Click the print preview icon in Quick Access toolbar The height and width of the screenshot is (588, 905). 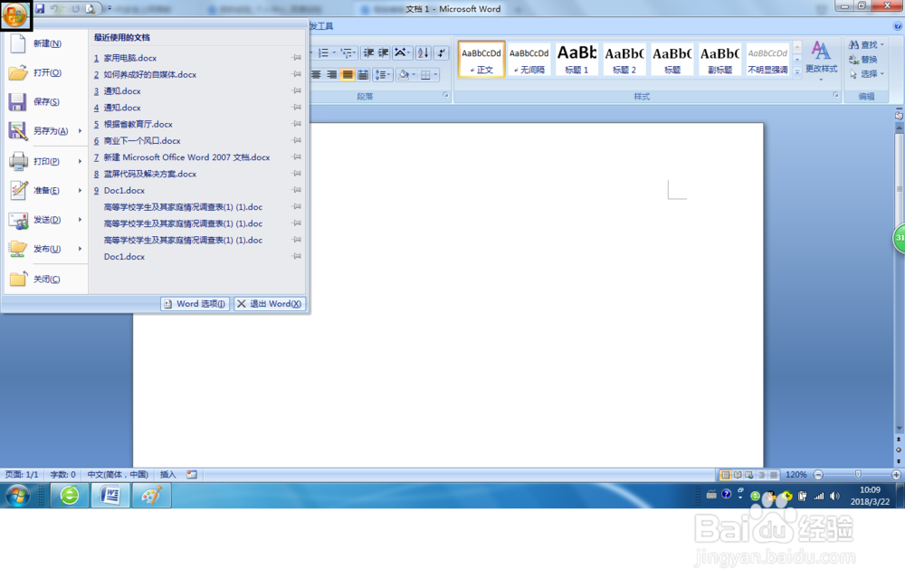pyautogui.click(x=90, y=9)
